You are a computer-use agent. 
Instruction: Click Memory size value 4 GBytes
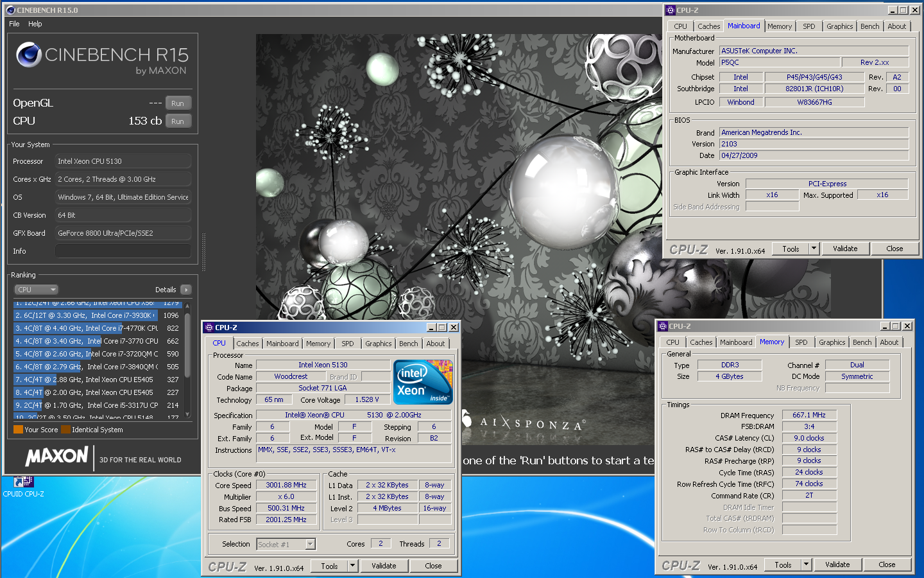tap(730, 376)
